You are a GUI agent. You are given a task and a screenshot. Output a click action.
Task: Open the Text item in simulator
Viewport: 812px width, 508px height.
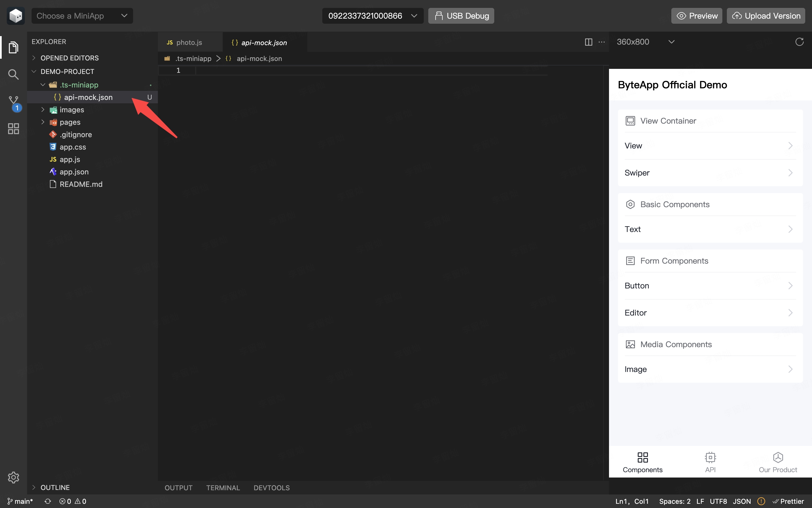point(710,229)
